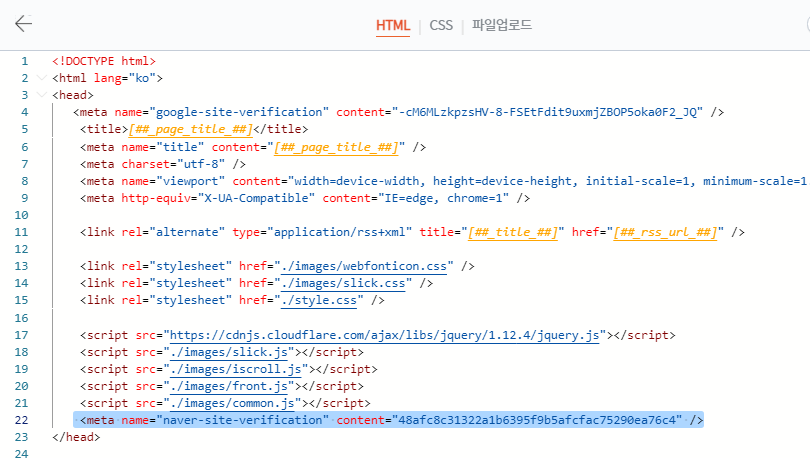Click the [##_title_##] placeholder on line 11
Viewport: 810px width, 458px height.
(x=512, y=232)
